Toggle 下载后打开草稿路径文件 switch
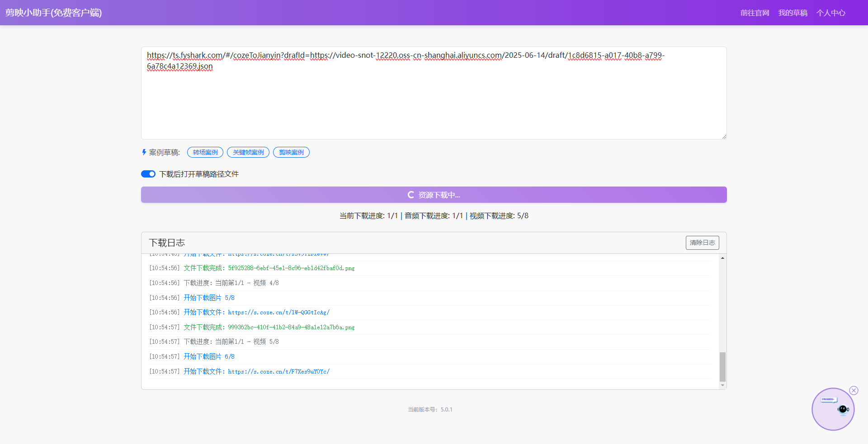 click(x=148, y=174)
